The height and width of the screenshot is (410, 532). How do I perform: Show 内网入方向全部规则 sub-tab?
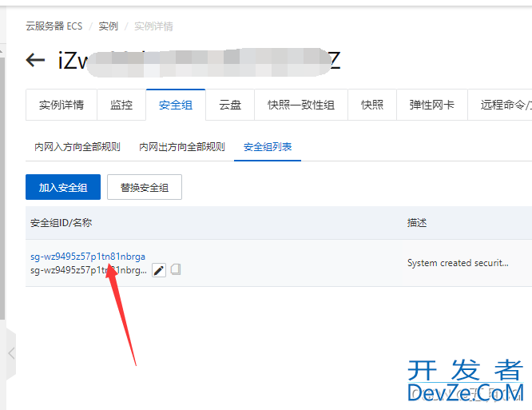tap(77, 147)
